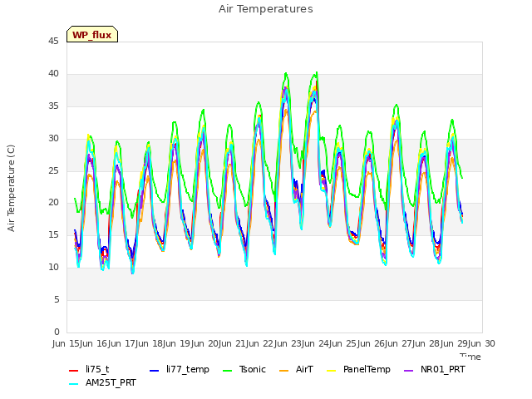The width and height of the screenshot is (532, 399).
Task: Click the 'Jun 22' x-axis tick label
Action: [x=261, y=343]
